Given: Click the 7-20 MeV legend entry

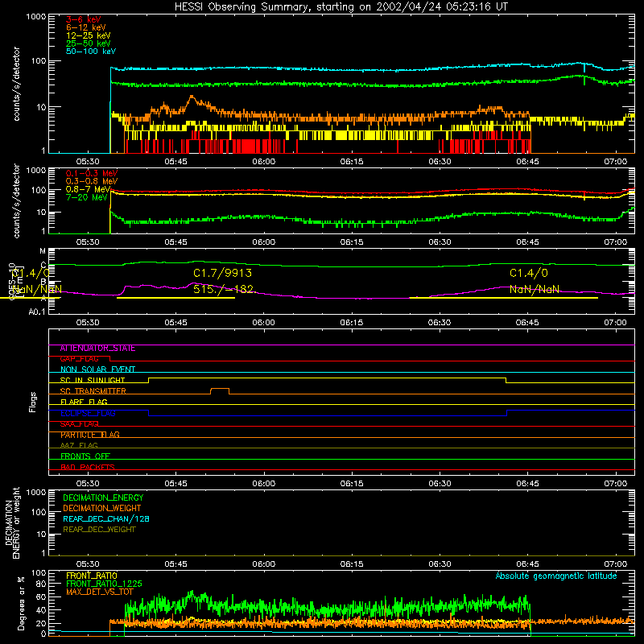Looking at the screenshot, I should pyautogui.click(x=87, y=197).
